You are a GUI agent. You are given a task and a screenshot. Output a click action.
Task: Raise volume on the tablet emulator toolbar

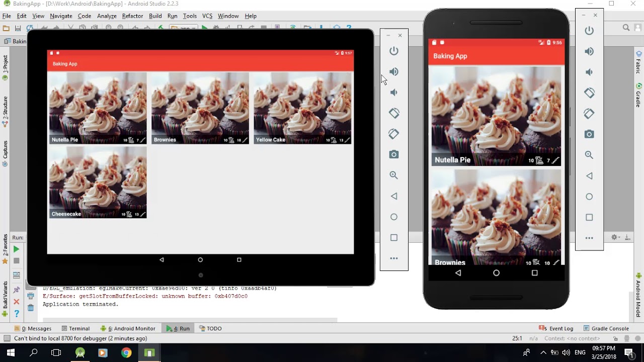point(394,72)
